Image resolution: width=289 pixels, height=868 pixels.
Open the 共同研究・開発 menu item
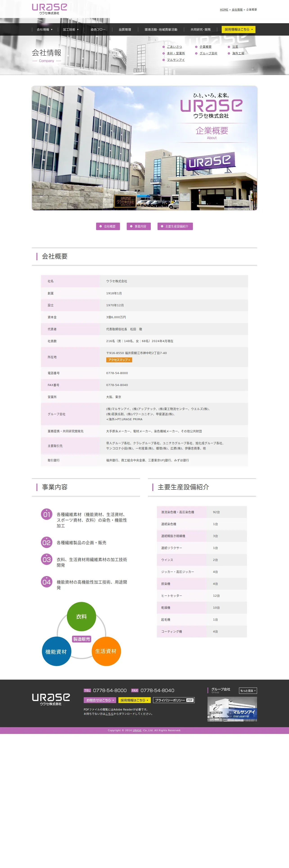pyautogui.click(x=201, y=30)
